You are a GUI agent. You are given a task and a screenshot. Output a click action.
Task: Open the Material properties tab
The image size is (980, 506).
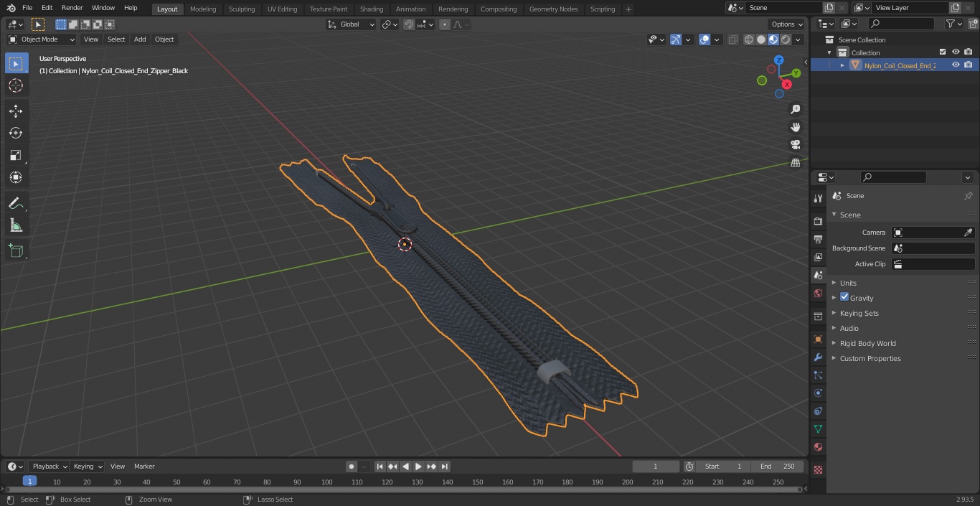(818, 446)
